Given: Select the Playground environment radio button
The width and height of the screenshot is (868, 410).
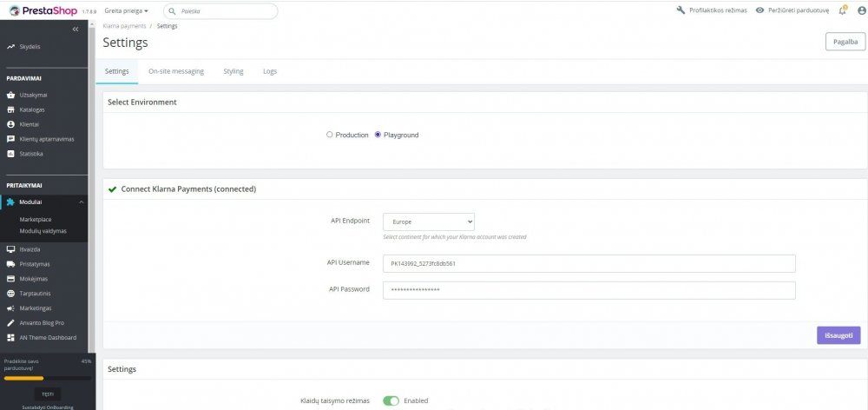Looking at the screenshot, I should pos(378,135).
